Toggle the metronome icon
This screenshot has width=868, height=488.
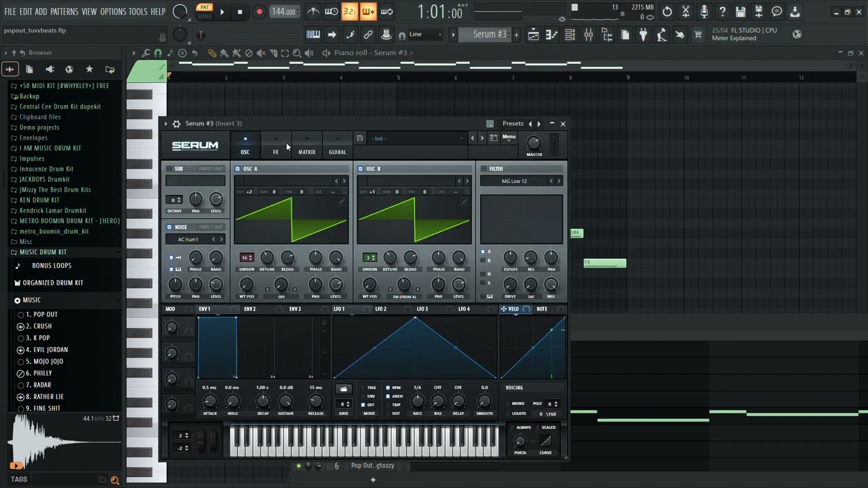(x=313, y=12)
